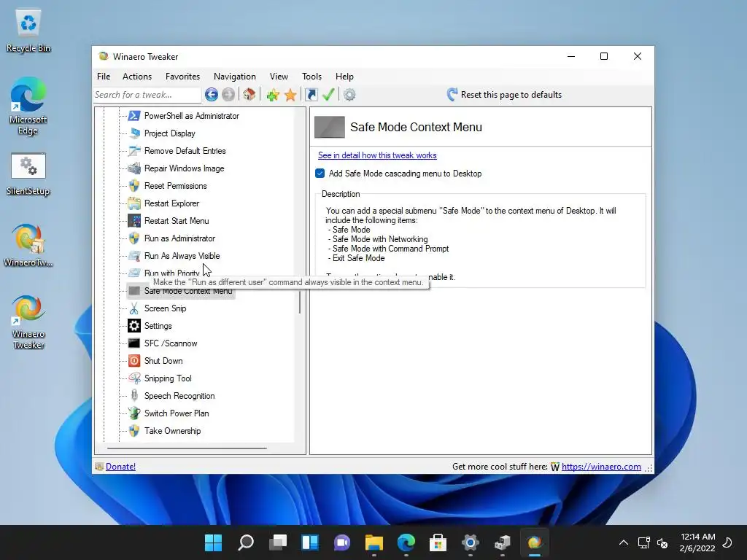Screen dimensions: 747x560
Task: Open Recycle Bin on the desktop
Action: pos(28,31)
